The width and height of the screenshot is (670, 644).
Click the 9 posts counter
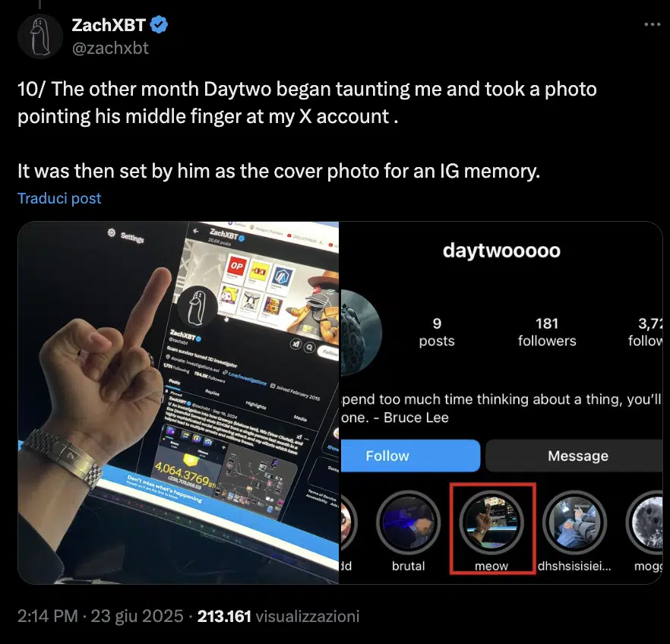(437, 332)
